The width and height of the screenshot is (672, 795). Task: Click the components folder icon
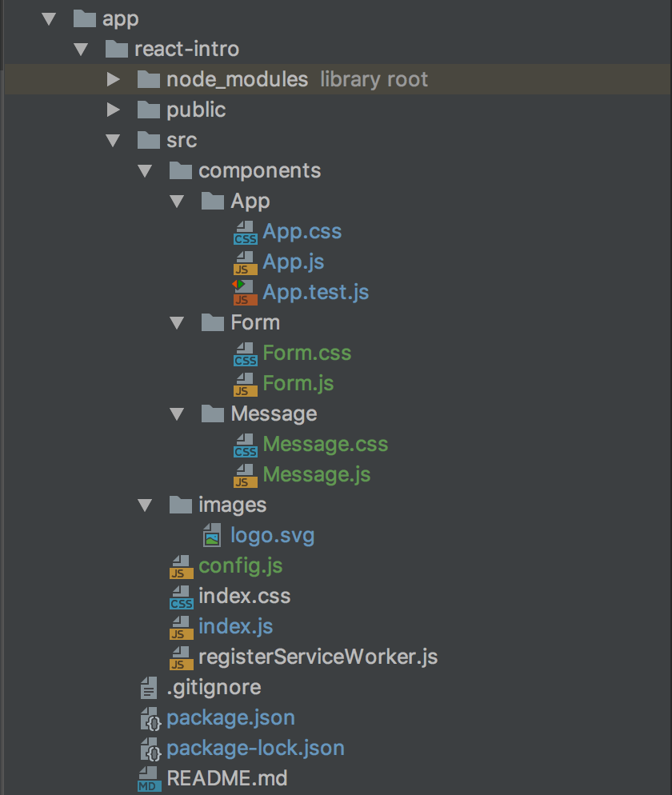coord(181,171)
